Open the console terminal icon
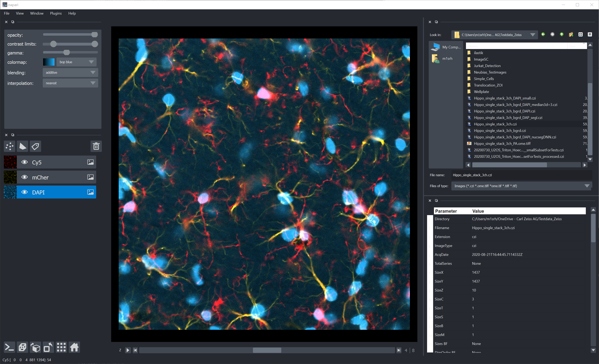Screen dimensions: 599x364 pyautogui.click(x=10, y=347)
